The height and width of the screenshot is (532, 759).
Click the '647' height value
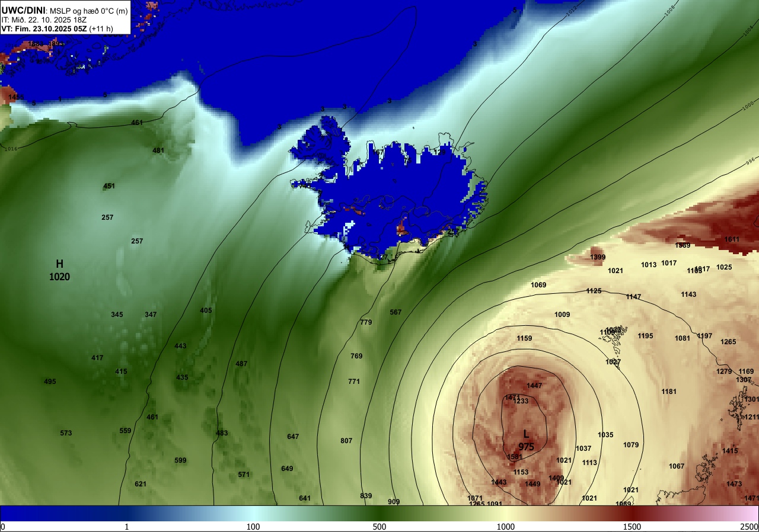pyautogui.click(x=293, y=437)
